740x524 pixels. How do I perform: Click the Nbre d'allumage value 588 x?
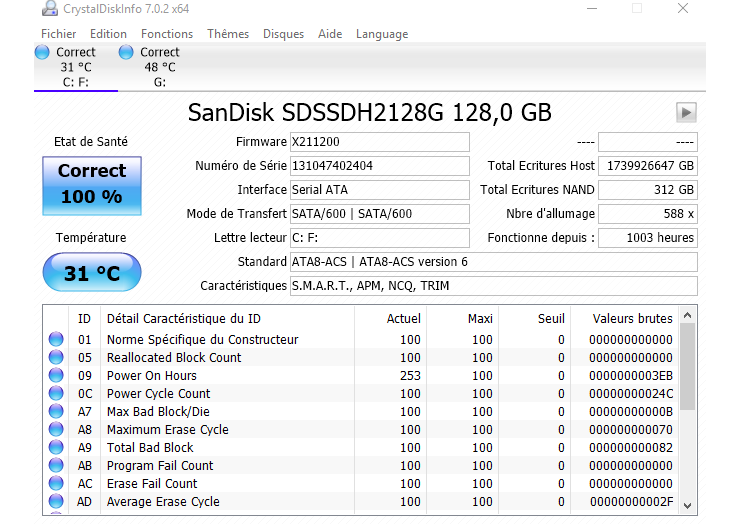click(648, 214)
